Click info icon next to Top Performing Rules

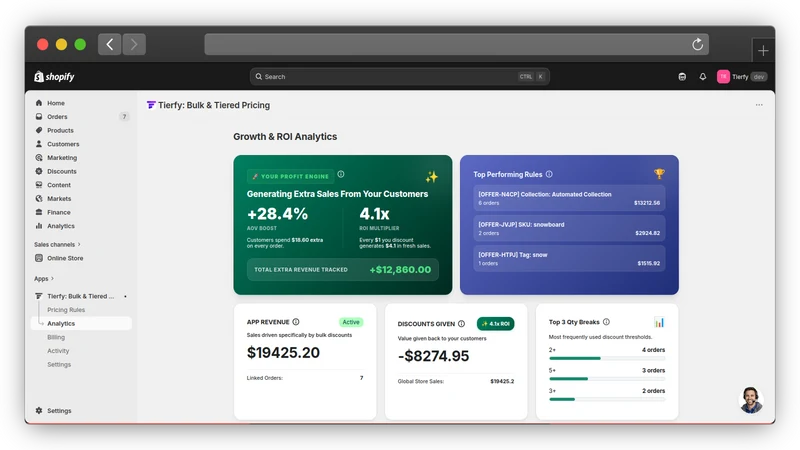(x=549, y=174)
